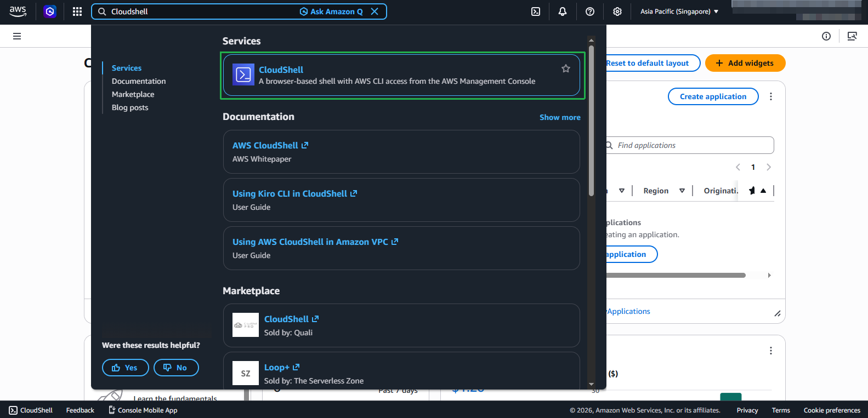Viewport: 868px width, 418px height.
Task: Clear the search box with the X icon
Action: [375, 12]
